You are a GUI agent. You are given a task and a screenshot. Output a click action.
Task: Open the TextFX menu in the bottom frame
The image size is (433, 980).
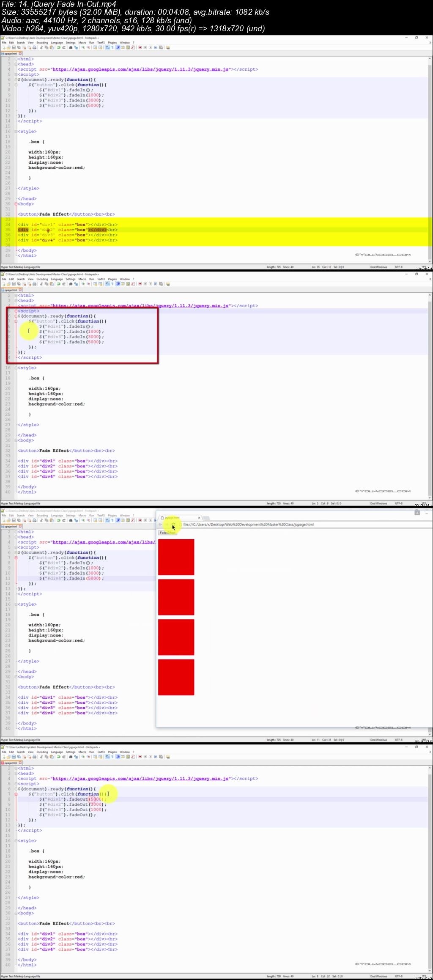tap(101, 752)
